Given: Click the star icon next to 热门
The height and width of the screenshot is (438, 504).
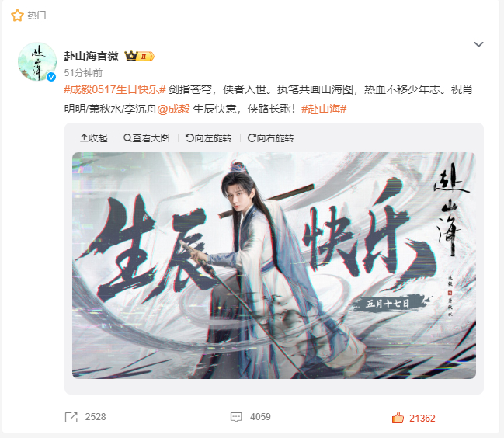Looking at the screenshot, I should (17, 15).
